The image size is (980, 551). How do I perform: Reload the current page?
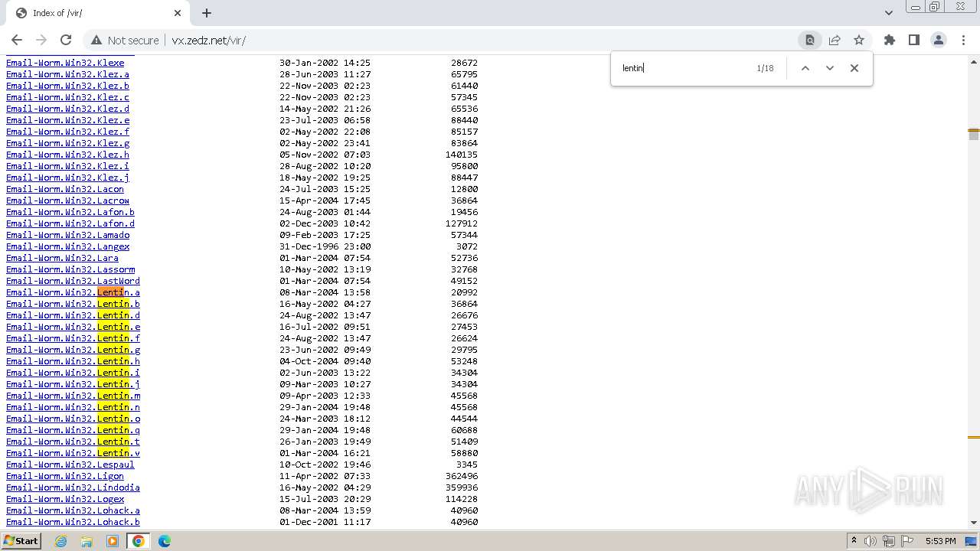66,40
